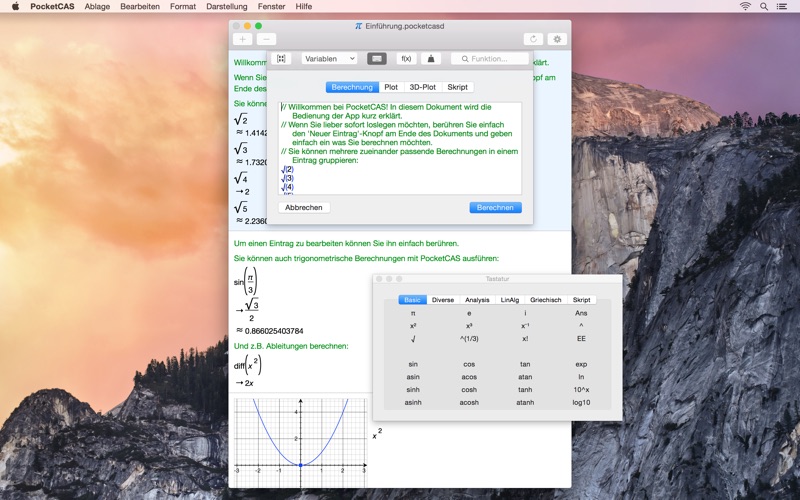
Task: Toggle the on-screen keyboard icon
Action: (x=377, y=59)
